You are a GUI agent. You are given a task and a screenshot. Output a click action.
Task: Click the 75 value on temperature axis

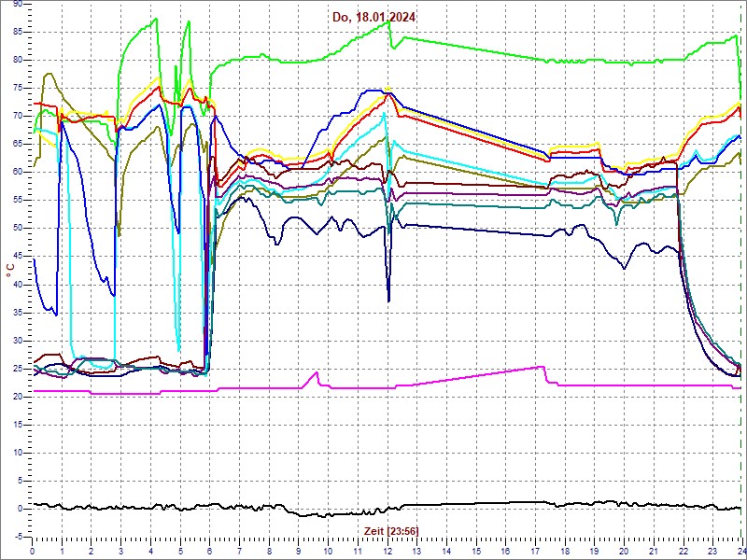[17, 88]
